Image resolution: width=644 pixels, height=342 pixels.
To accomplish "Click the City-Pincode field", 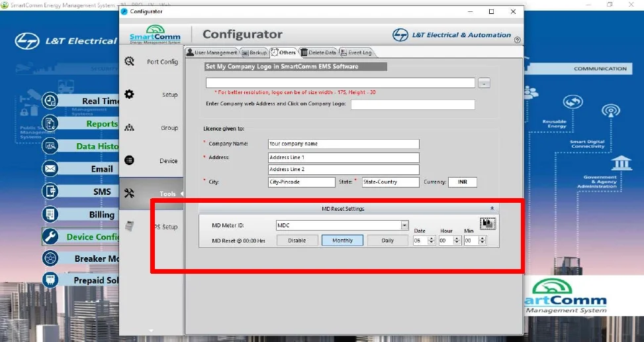I will coord(301,182).
